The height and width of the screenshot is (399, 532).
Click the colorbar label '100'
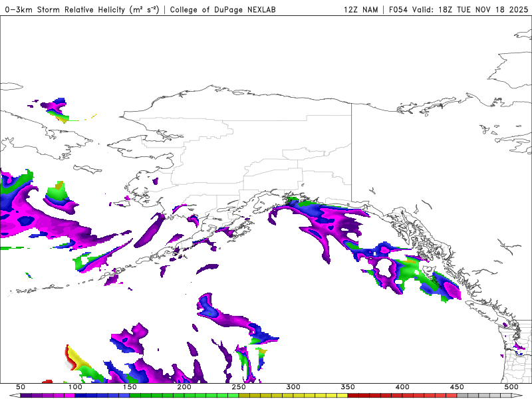[75, 387]
